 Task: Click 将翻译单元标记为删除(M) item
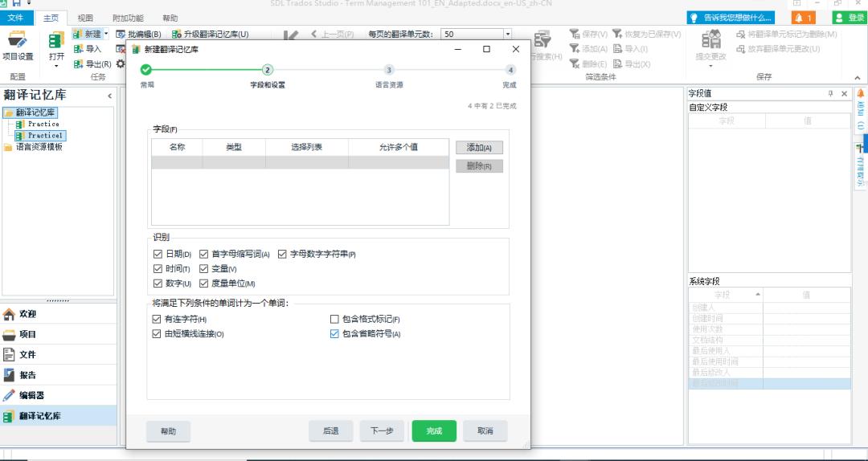787,35
